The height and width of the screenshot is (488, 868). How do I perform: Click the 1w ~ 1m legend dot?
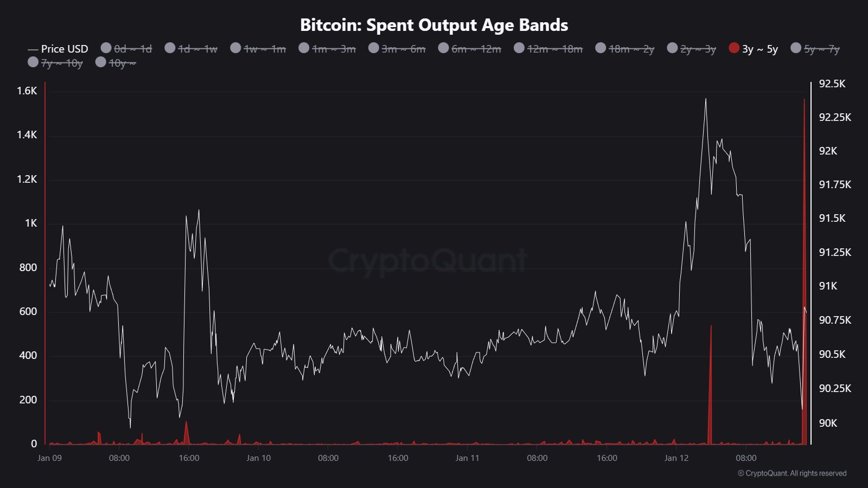[235, 48]
